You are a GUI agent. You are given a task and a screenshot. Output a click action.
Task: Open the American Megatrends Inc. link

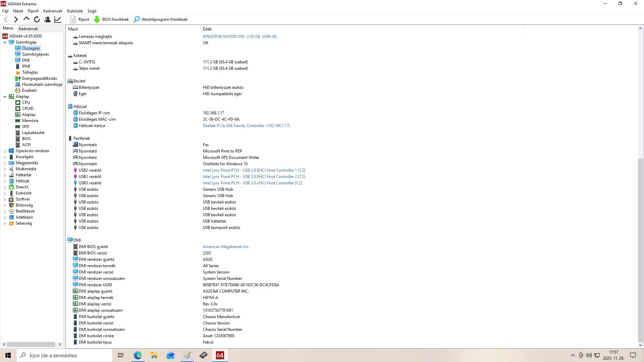click(x=226, y=247)
